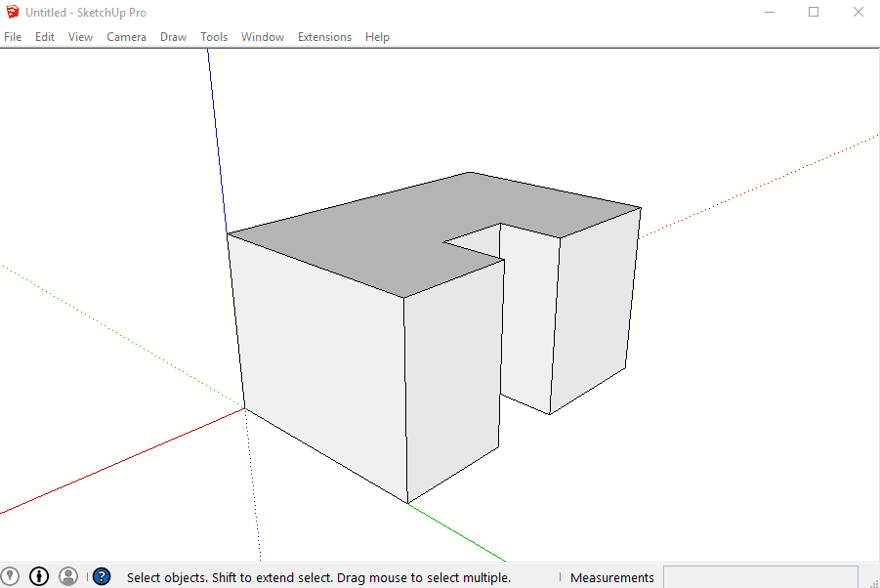Open the Edit menu

(x=45, y=37)
